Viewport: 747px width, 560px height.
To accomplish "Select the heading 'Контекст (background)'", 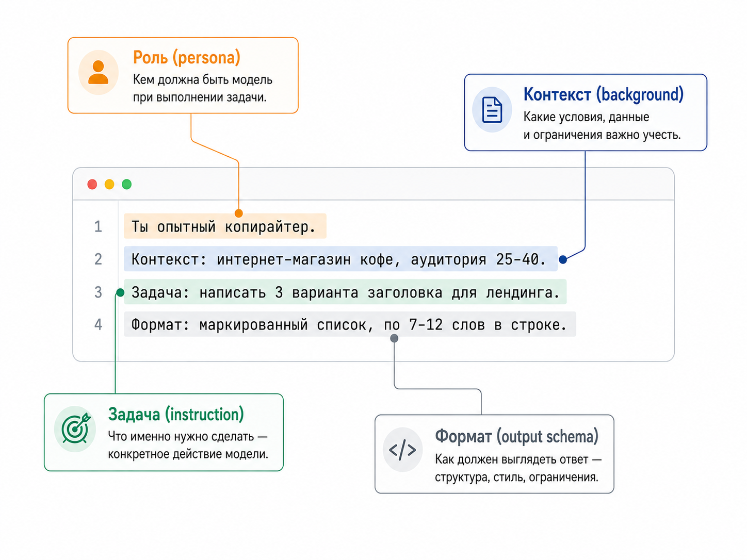I will click(604, 94).
